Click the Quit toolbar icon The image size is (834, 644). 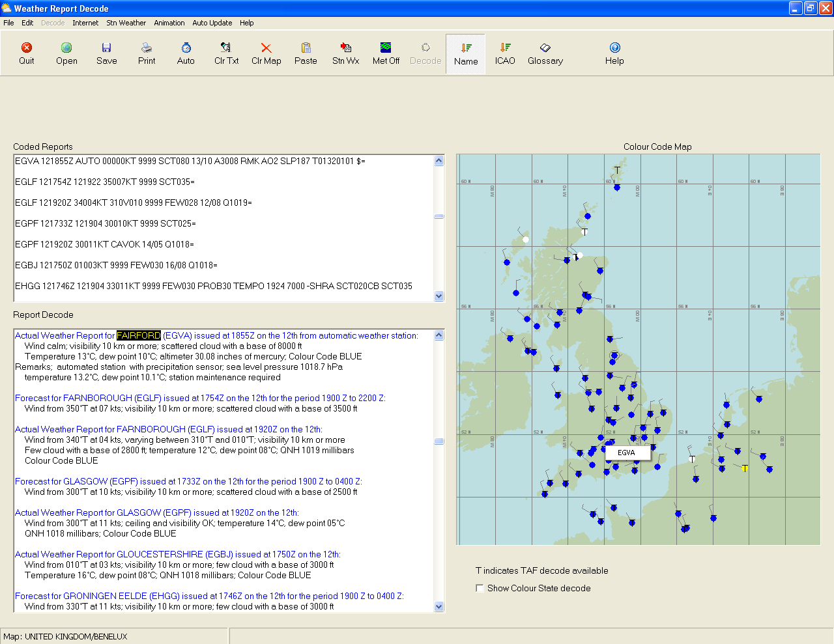coord(27,53)
